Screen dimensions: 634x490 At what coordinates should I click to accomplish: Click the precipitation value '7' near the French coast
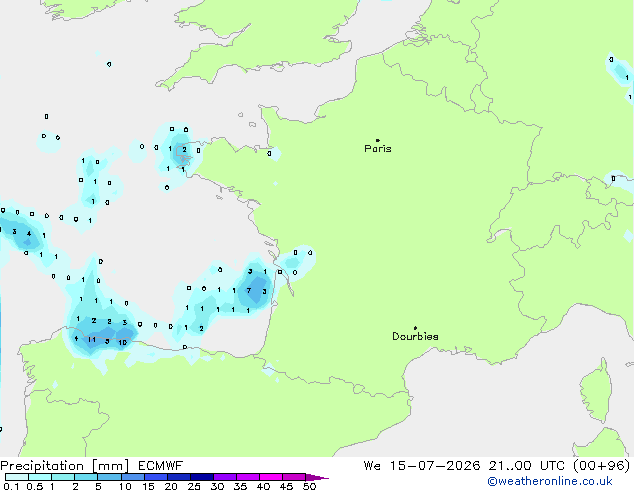click(249, 291)
